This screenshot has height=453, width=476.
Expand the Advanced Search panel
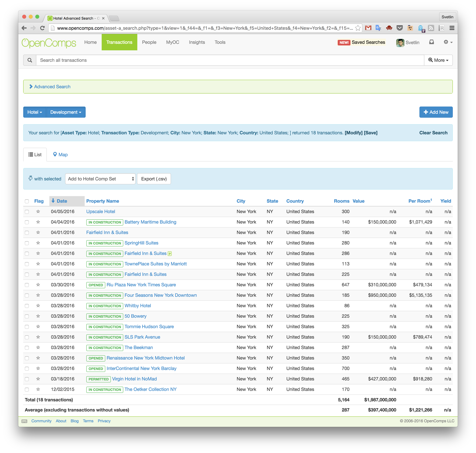(52, 87)
